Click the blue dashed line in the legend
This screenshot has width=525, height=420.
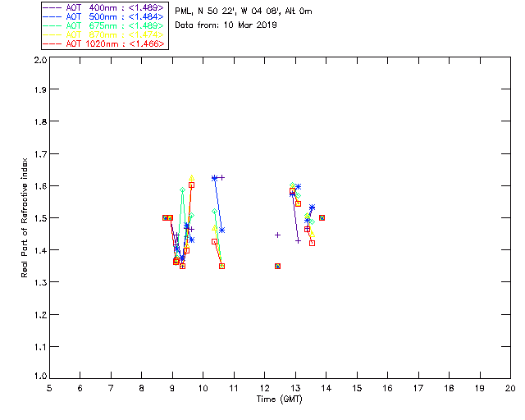[52, 16]
